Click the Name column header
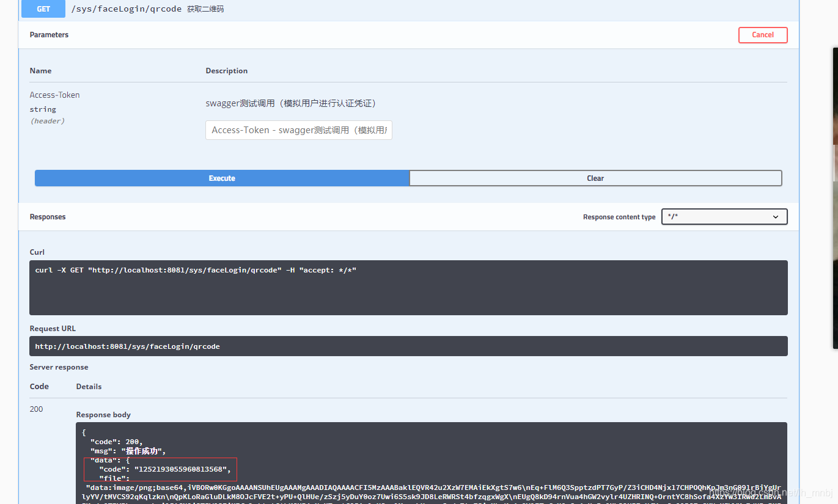Screen dimensions: 838x504 40,71
